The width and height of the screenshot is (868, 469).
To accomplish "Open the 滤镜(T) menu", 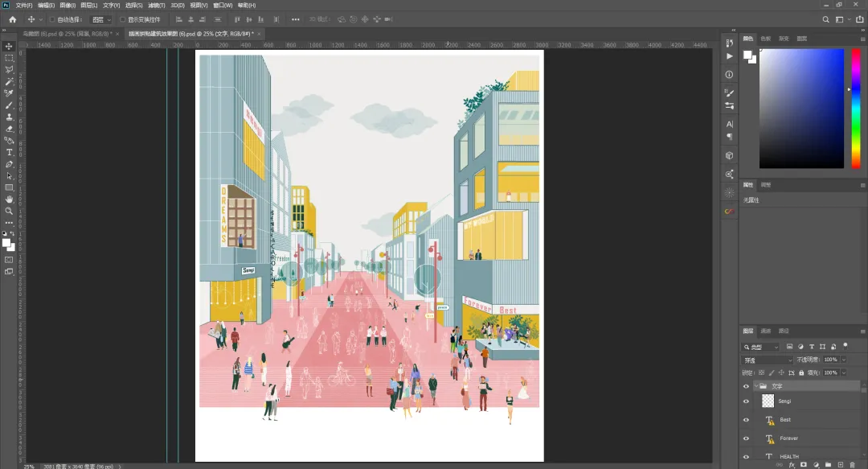I will click(156, 6).
